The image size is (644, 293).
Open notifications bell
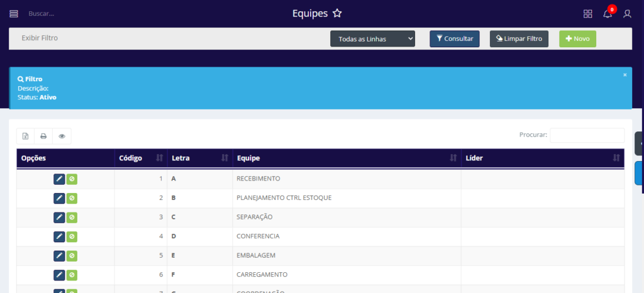(x=607, y=14)
